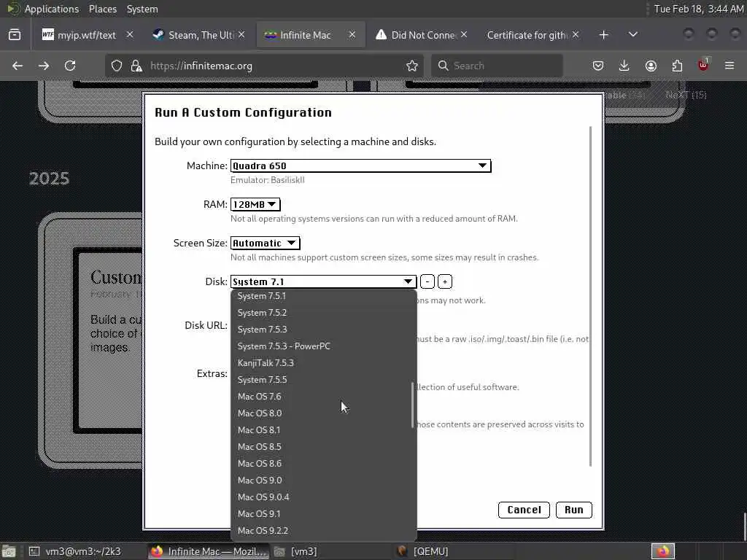Click the Firefox icon in taskbar tray
The image size is (747, 560).
[662, 551]
